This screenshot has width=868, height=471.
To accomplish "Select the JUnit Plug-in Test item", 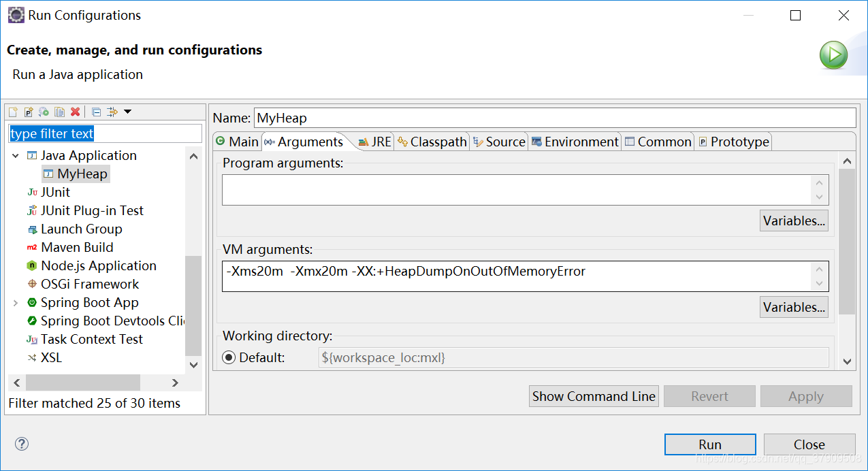I will (x=91, y=211).
